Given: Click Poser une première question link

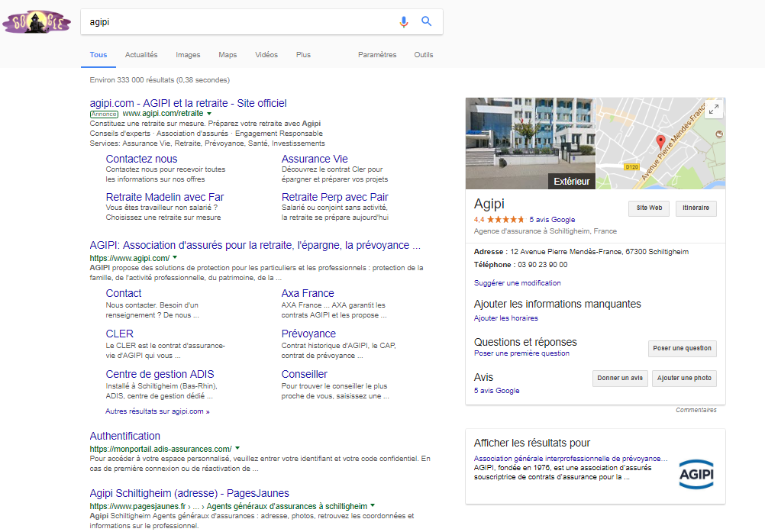Looking at the screenshot, I should pos(521,353).
